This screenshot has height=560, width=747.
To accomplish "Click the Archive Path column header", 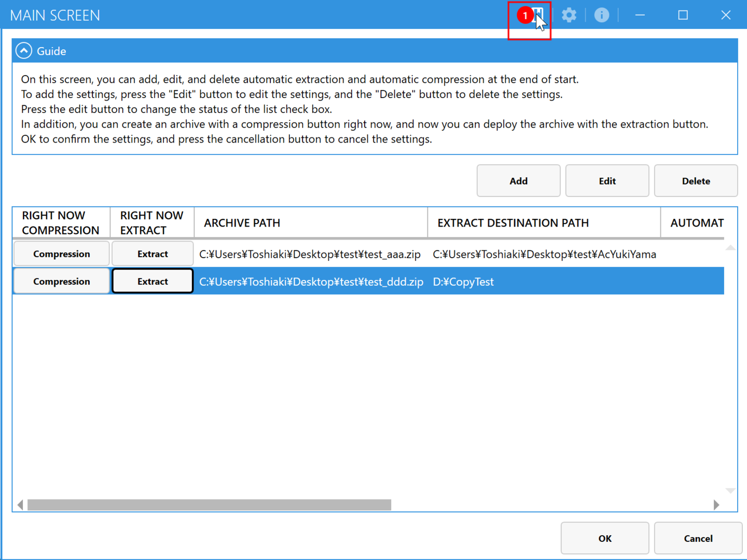I will 310,223.
